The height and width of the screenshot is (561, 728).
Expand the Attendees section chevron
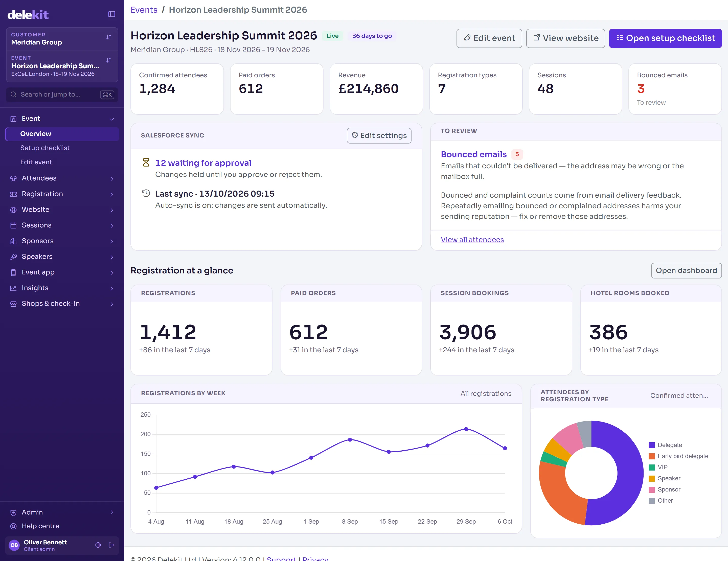pos(112,179)
